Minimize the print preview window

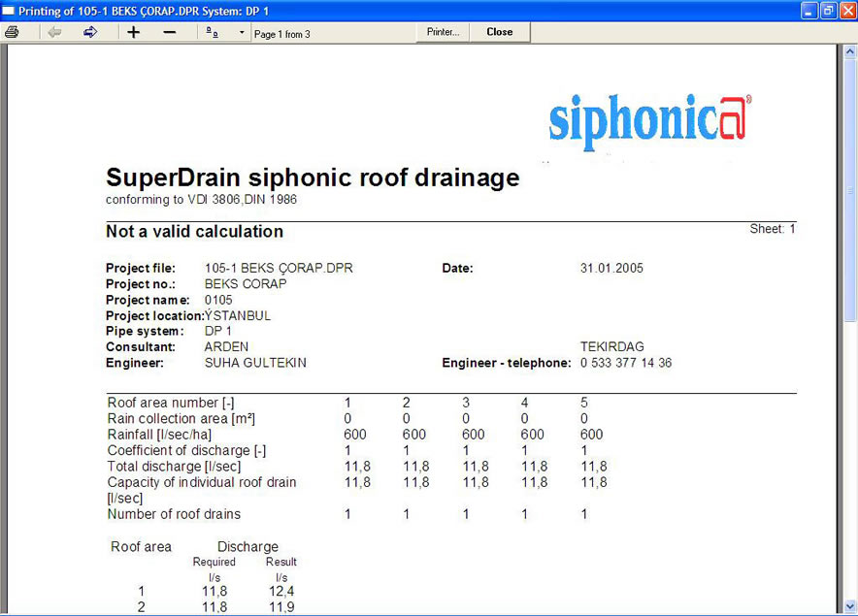pos(808,11)
